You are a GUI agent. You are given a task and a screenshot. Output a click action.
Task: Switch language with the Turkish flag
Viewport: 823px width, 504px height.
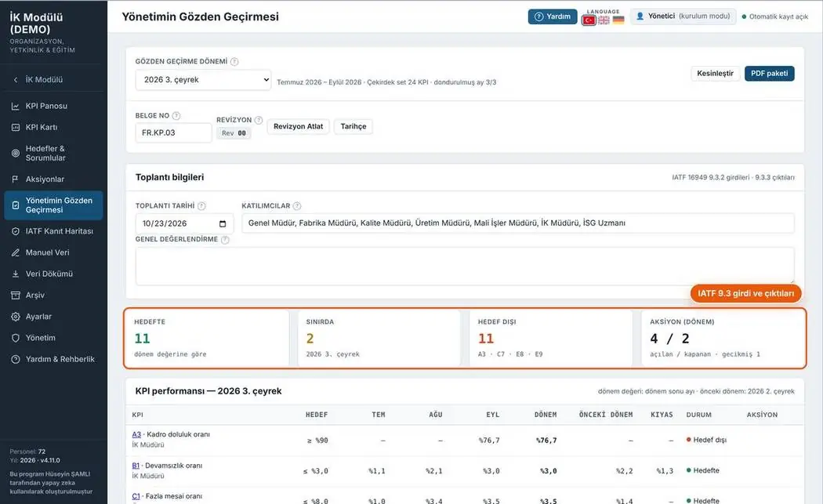589,20
